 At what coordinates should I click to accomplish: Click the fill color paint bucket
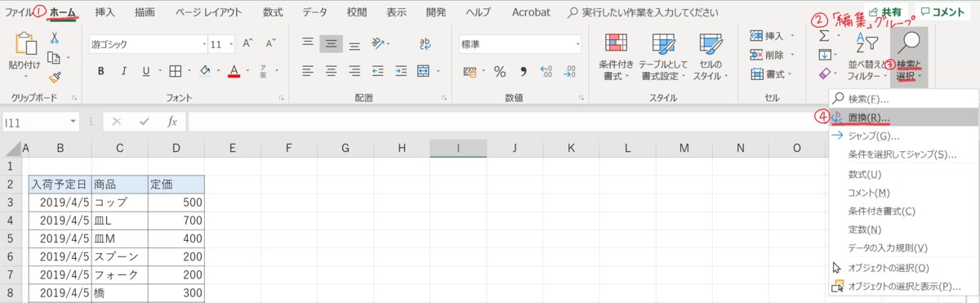coord(205,71)
